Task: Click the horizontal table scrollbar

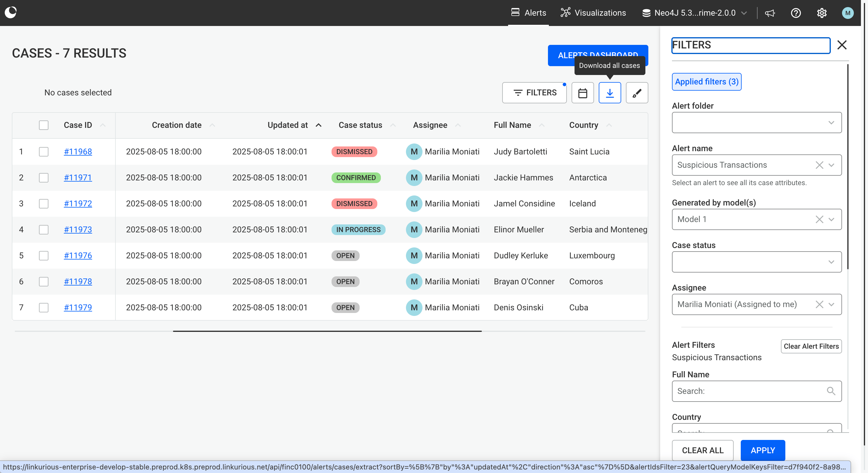Action: tap(327, 331)
